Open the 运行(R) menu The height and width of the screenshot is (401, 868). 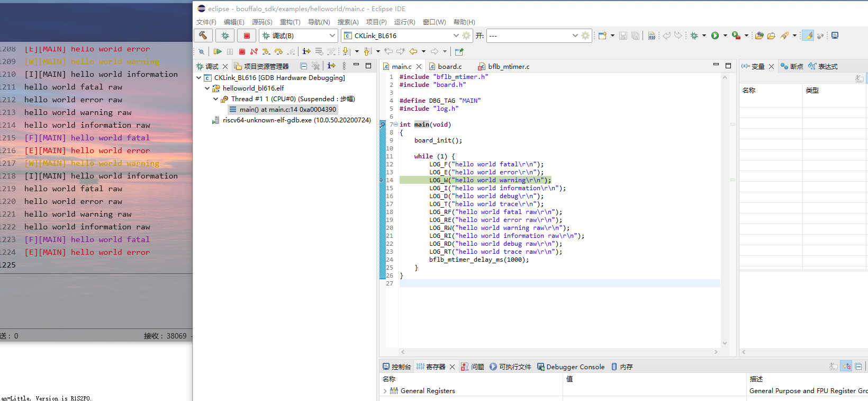[x=404, y=22]
